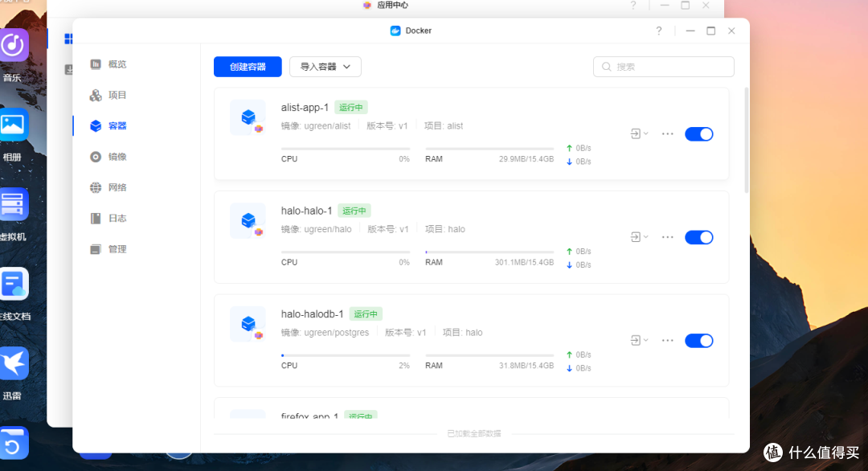
Task: Open more options for alist-app-1
Action: pyautogui.click(x=668, y=134)
